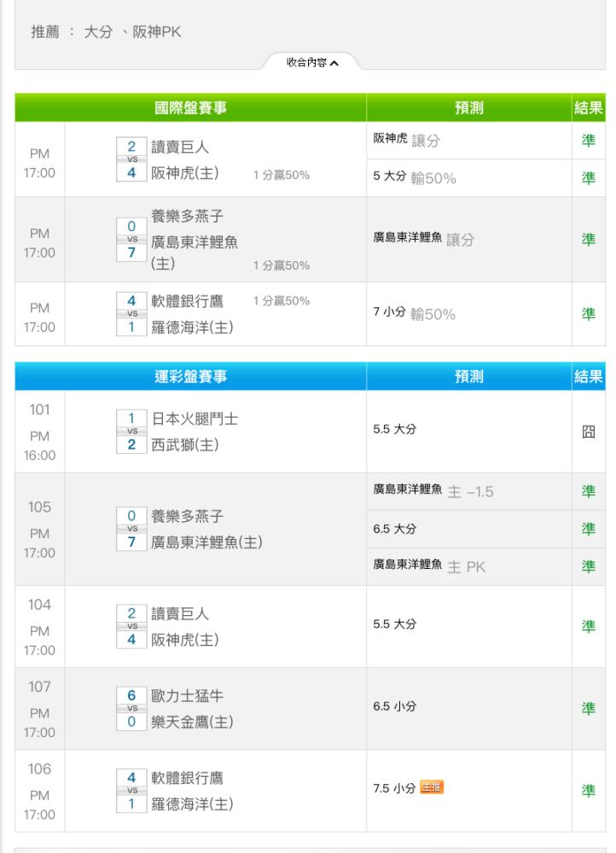Select the 運彩盤賽事 table header
Image resolution: width=616 pixels, height=853 pixels.
190,376
